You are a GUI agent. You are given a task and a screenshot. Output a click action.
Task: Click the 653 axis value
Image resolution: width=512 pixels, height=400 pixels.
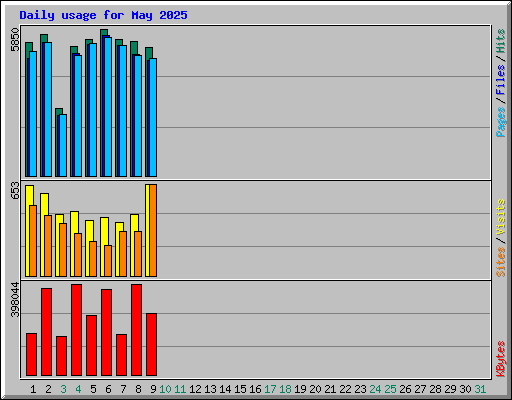(x=15, y=191)
